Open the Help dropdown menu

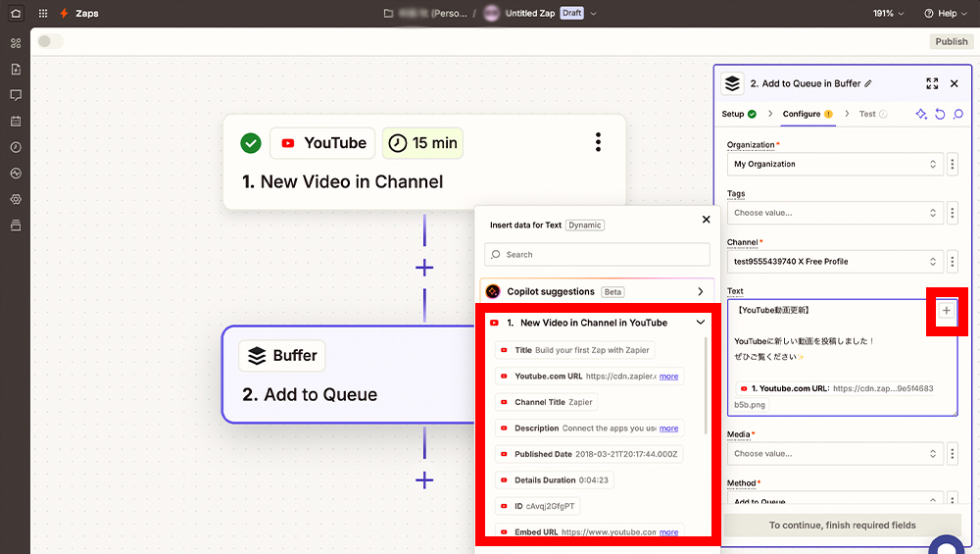(x=946, y=13)
